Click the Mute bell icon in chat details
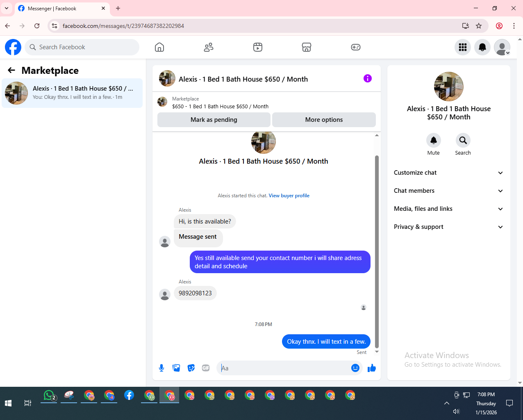The height and width of the screenshot is (420, 523). point(434,140)
